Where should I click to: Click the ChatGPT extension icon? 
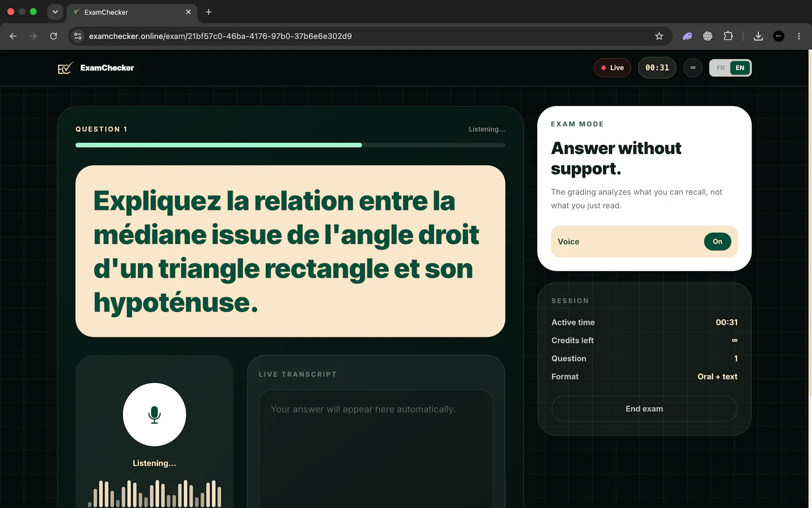click(x=707, y=36)
